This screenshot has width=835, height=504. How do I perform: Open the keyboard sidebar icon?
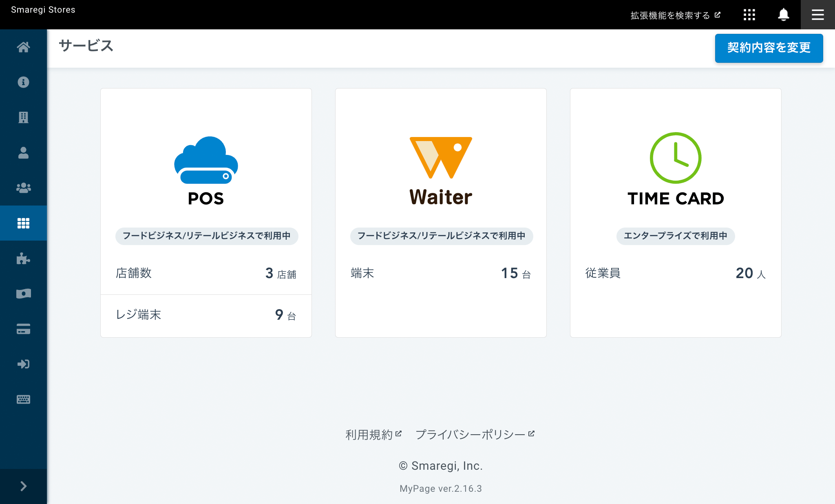(x=23, y=399)
